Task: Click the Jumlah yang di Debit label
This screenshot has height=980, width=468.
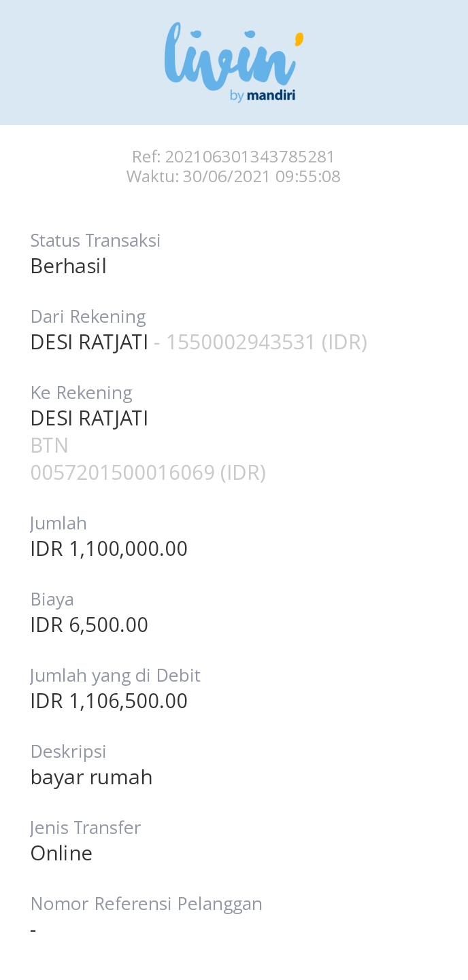Action: tap(115, 676)
